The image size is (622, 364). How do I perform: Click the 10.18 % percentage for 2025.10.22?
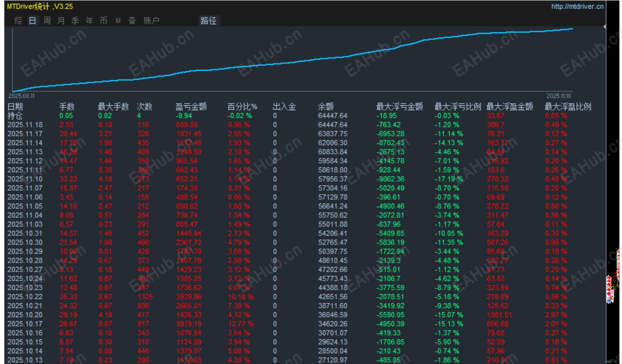coord(241,297)
